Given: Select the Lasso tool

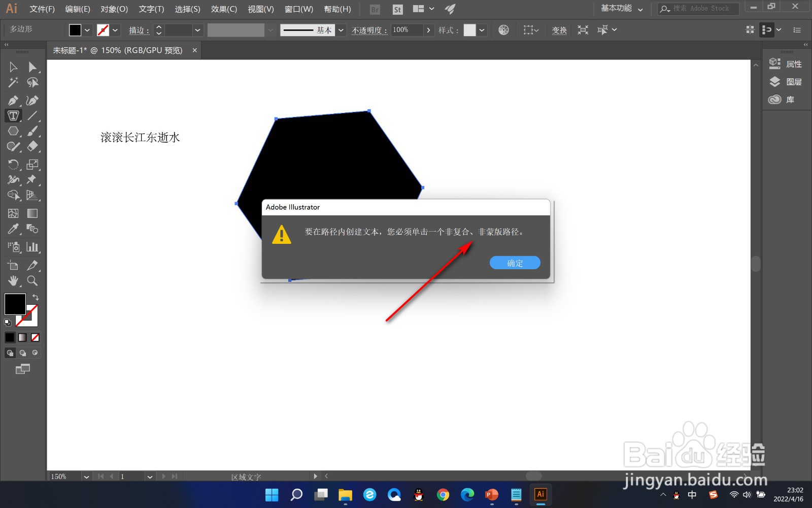Looking at the screenshot, I should coord(32,82).
